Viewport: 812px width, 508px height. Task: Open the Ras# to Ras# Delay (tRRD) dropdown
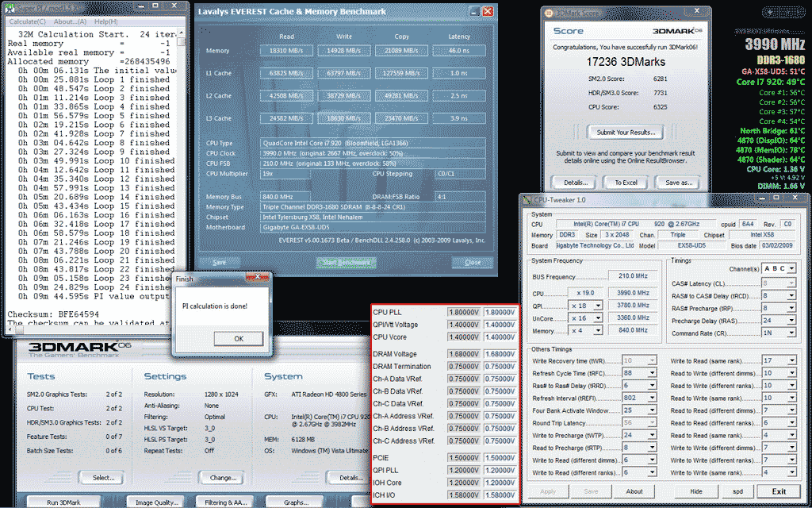pos(639,386)
